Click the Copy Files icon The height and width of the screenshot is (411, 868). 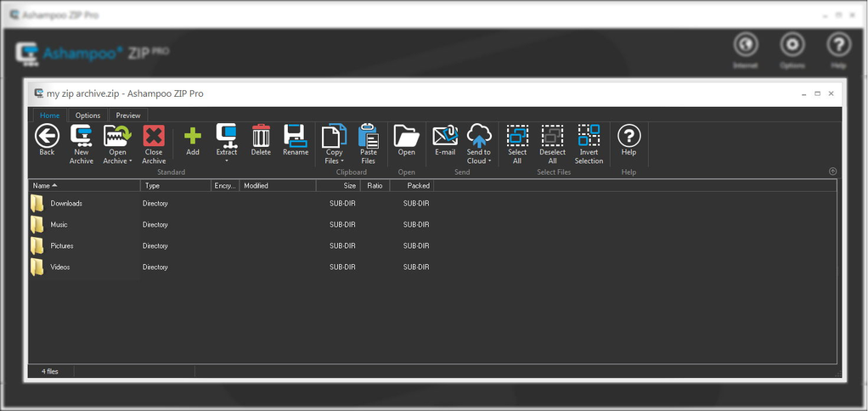[334, 136]
